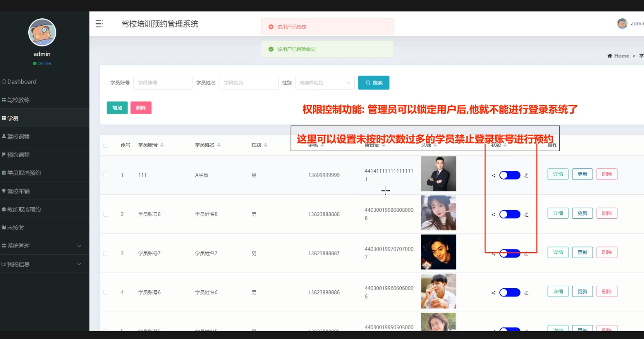This screenshot has height=339, width=644.
Task: Click 学员姓名8's avatar photo
Action: 438,213
